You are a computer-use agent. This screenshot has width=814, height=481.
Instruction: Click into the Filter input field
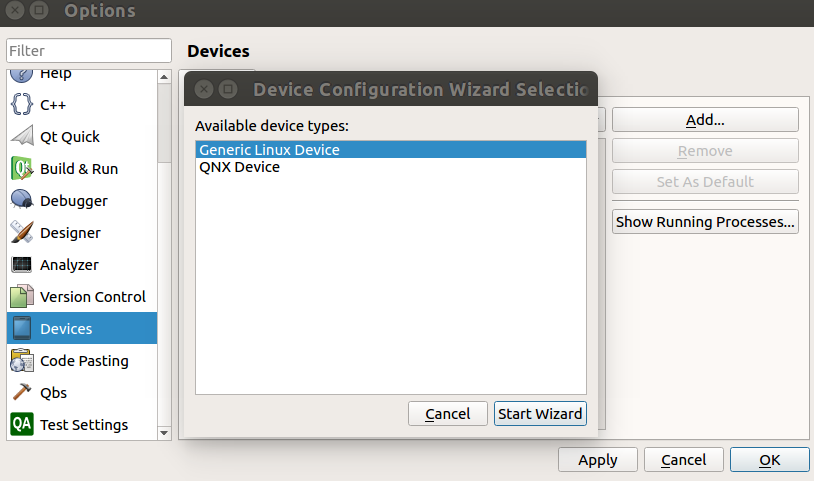(x=89, y=51)
